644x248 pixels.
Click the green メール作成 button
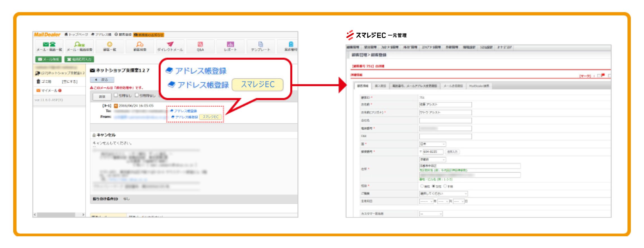[48, 59]
